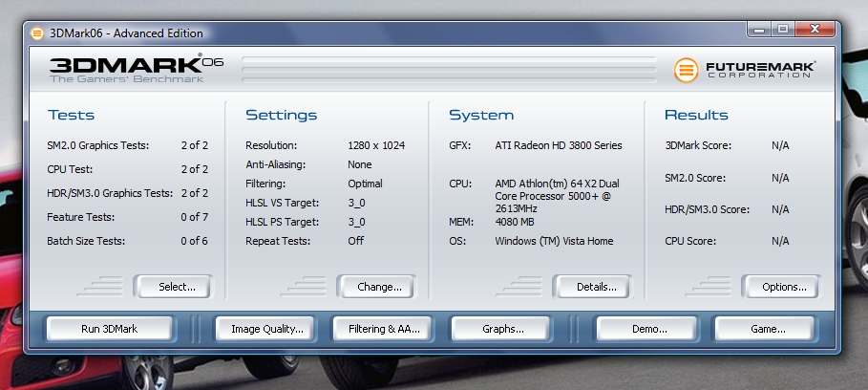Click the HLSL PS Target label
868x390 pixels.
click(x=283, y=222)
